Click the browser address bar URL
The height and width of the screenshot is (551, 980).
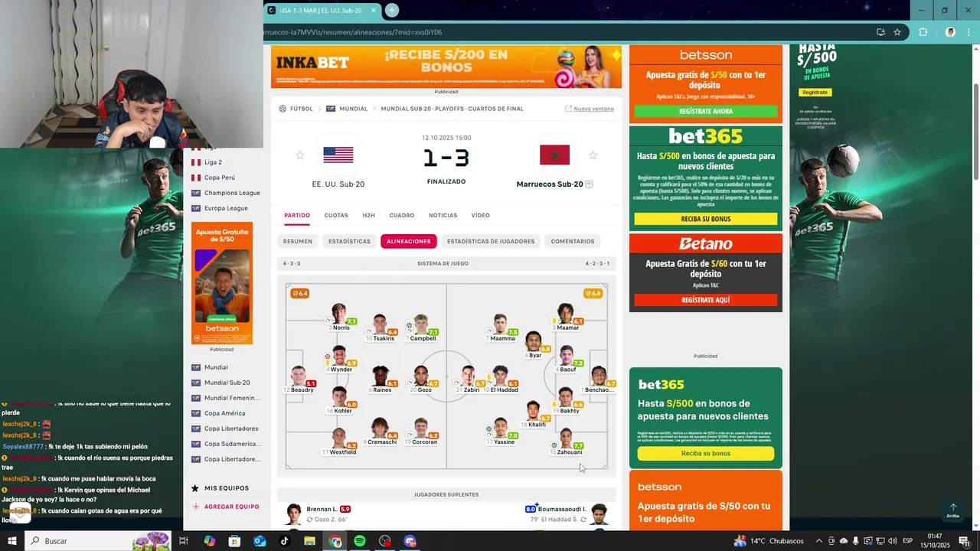(352, 32)
